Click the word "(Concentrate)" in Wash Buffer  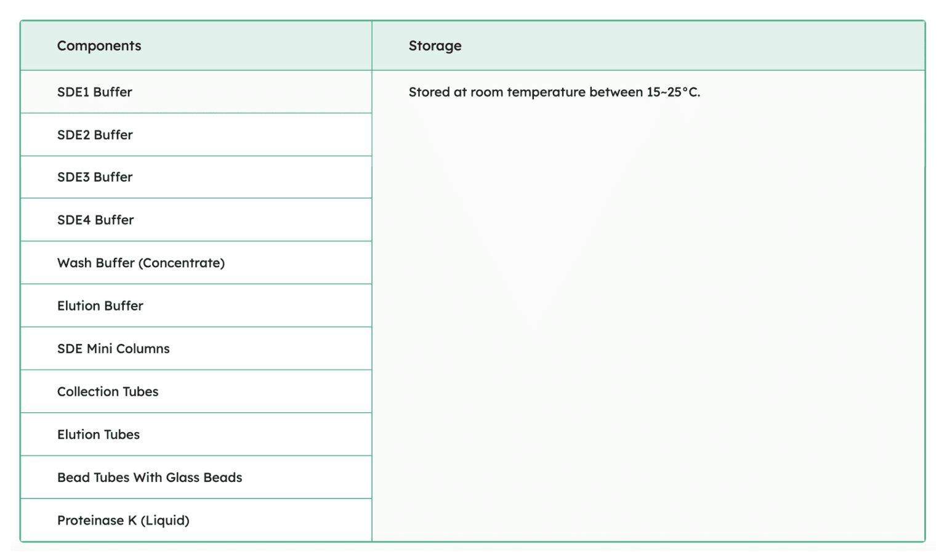point(182,263)
